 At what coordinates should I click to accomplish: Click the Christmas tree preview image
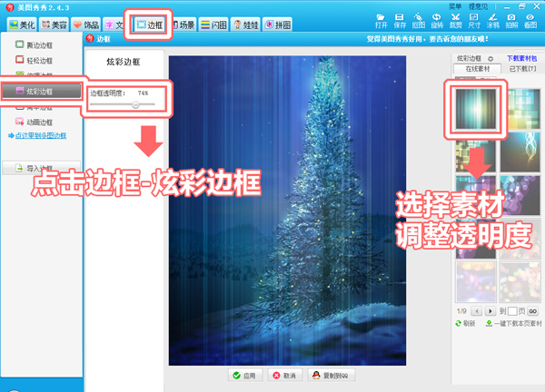287,211
